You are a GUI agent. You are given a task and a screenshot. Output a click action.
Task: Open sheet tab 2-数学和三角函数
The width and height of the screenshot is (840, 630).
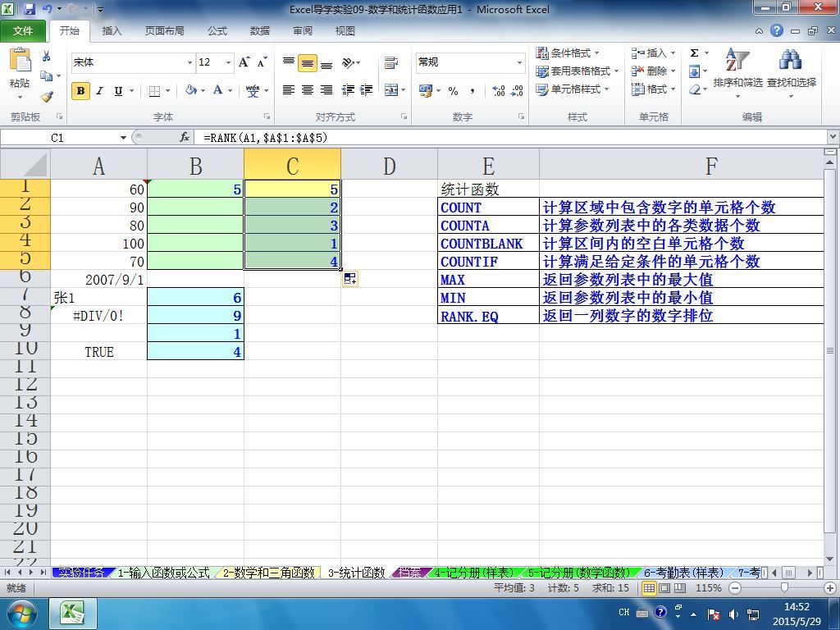pos(268,573)
